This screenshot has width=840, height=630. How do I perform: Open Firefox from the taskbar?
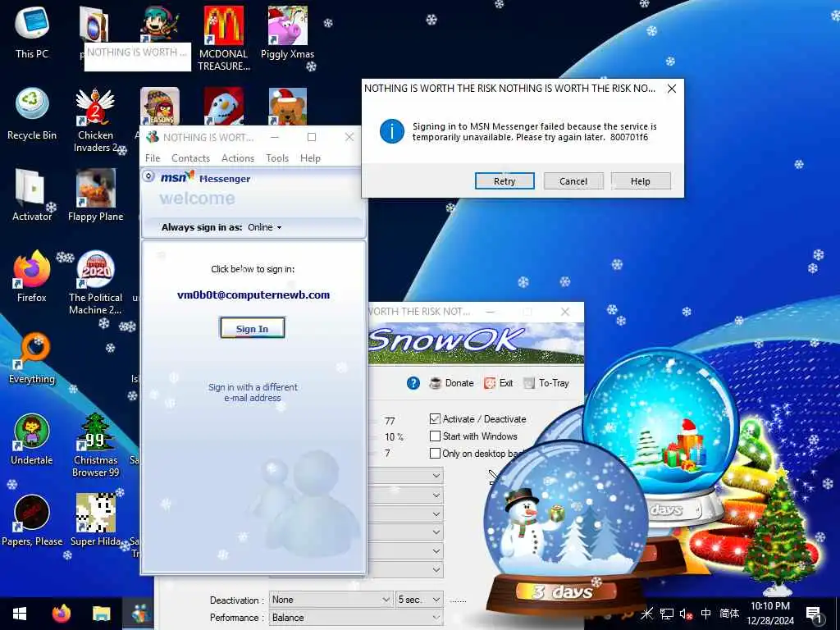(x=61, y=614)
